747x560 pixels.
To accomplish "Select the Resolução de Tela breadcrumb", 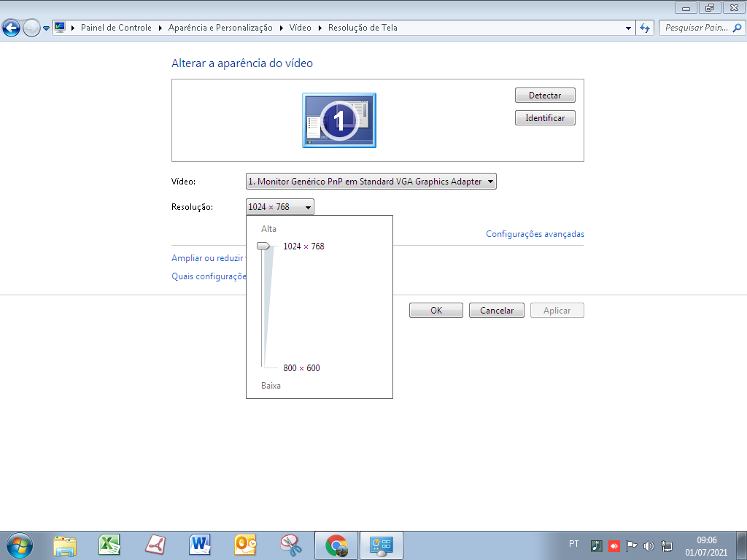I will coord(363,28).
